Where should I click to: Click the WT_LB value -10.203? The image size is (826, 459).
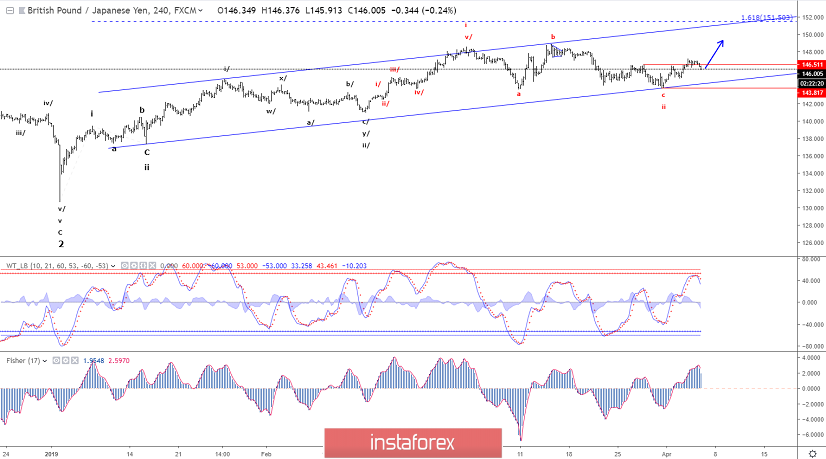[354, 266]
